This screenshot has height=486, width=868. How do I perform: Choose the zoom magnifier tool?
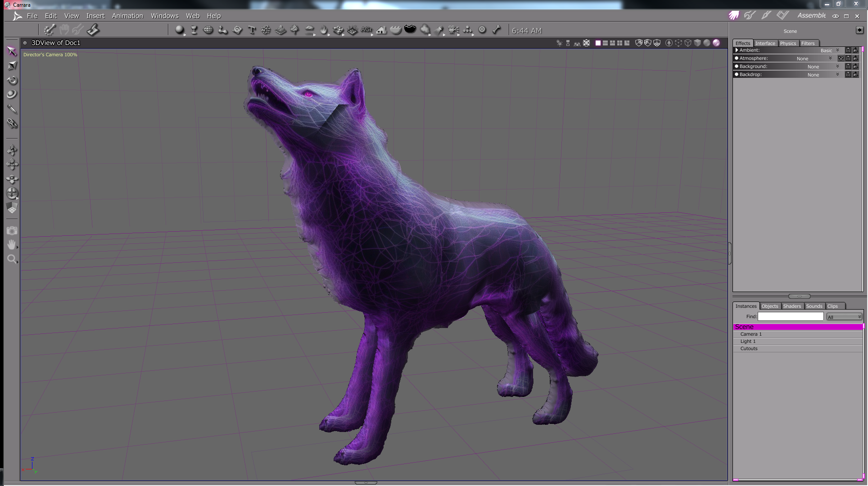tap(12, 259)
